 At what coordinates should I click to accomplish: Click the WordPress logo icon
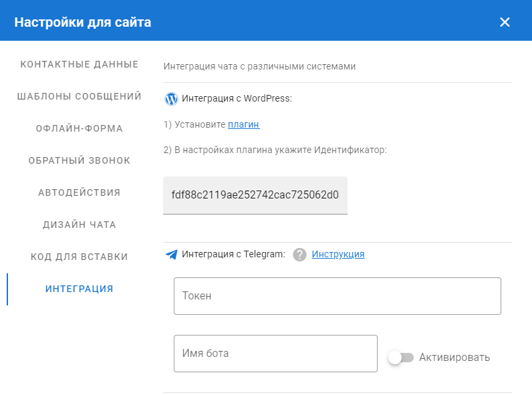coord(171,99)
